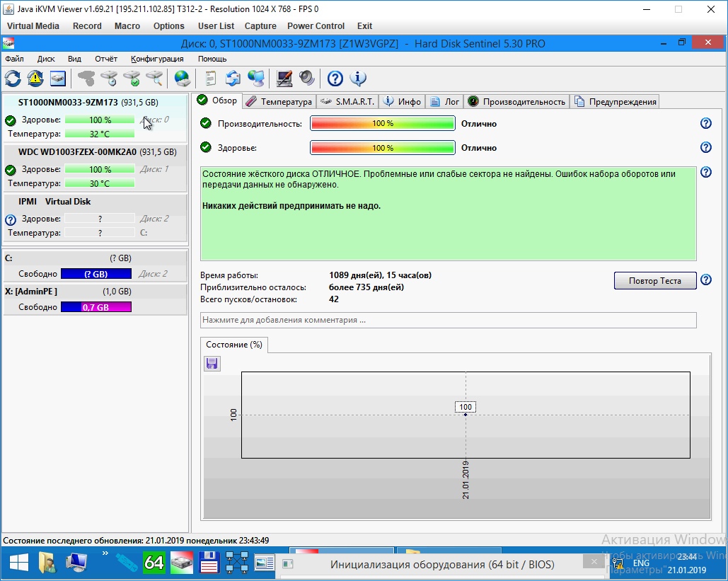Click the globe with disk toolbar icon
The width and height of the screenshot is (728, 581).
point(182,79)
